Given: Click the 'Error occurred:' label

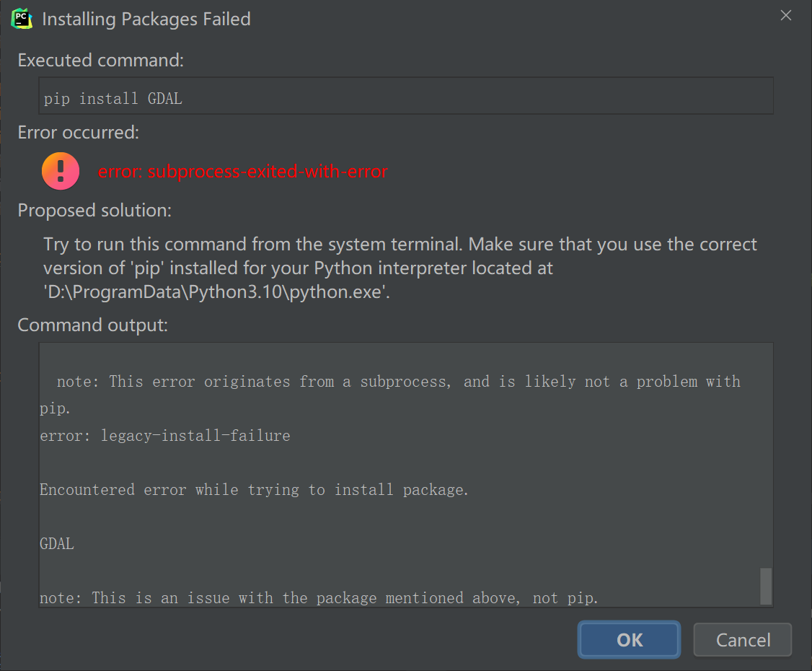Looking at the screenshot, I should click(79, 133).
